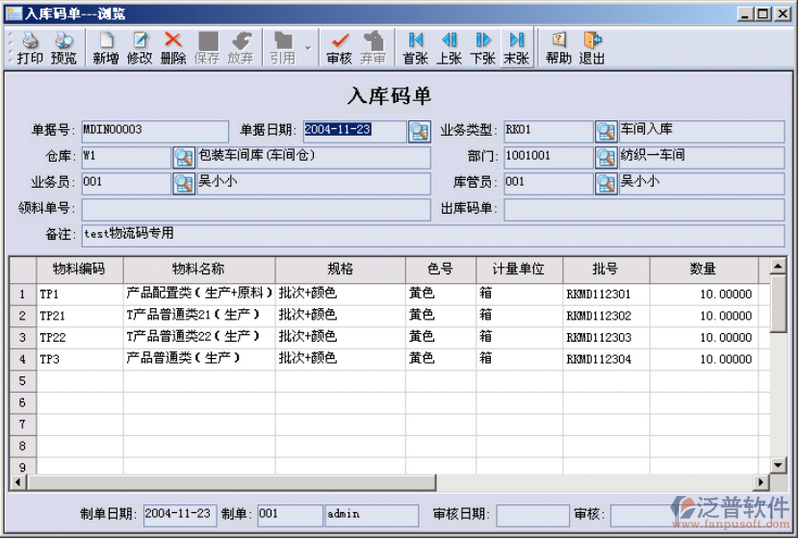Select row 3 cell TP22 in grid
Viewport: 800px width, 540px height.
[x=80, y=337]
